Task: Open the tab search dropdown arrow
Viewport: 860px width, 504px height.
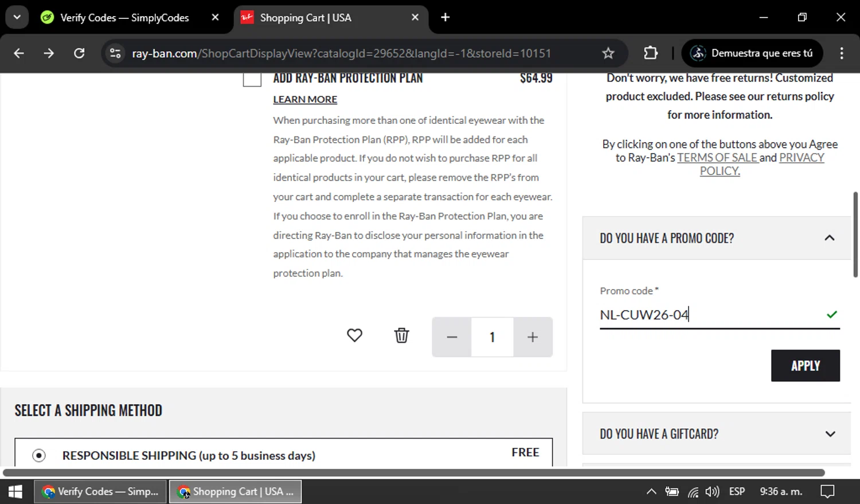Action: [x=17, y=17]
